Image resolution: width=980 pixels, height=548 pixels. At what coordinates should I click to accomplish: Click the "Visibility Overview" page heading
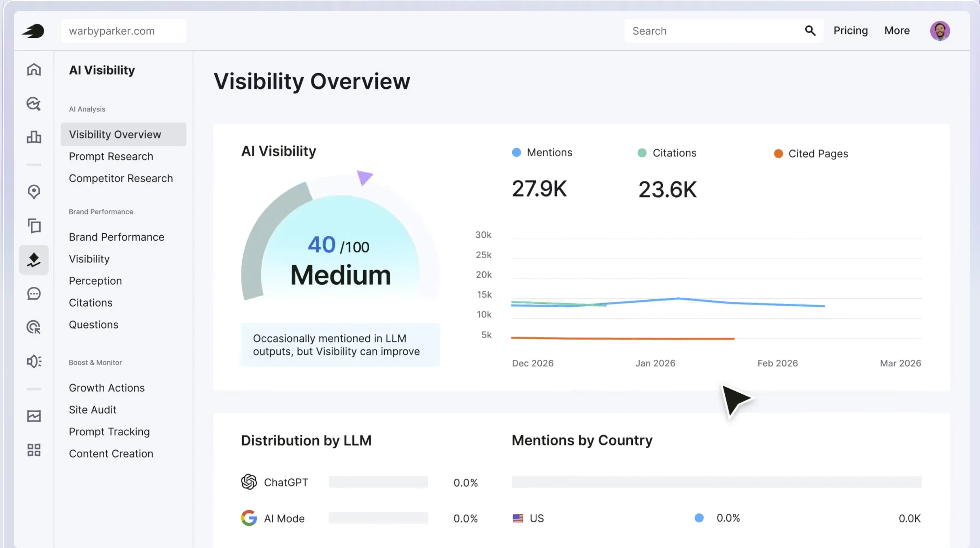(312, 81)
